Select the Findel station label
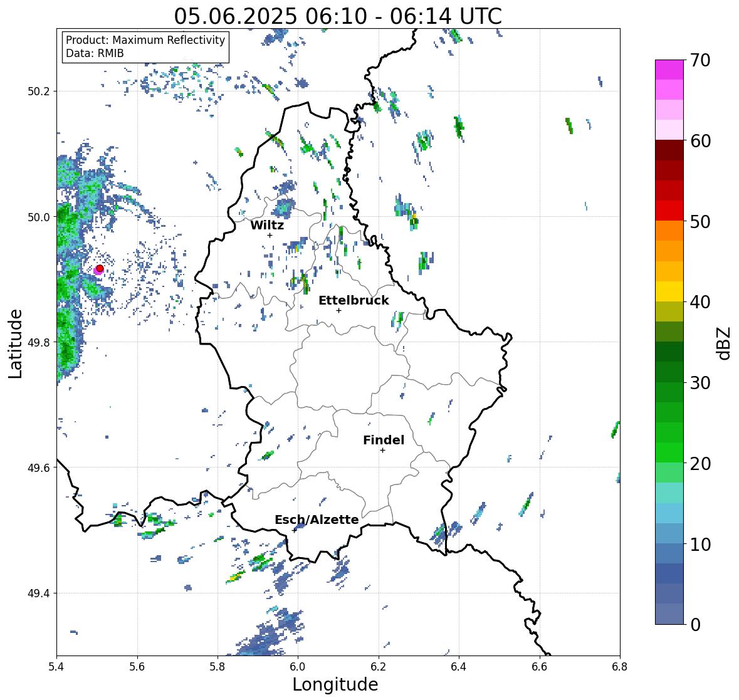739x700 pixels. tap(384, 440)
